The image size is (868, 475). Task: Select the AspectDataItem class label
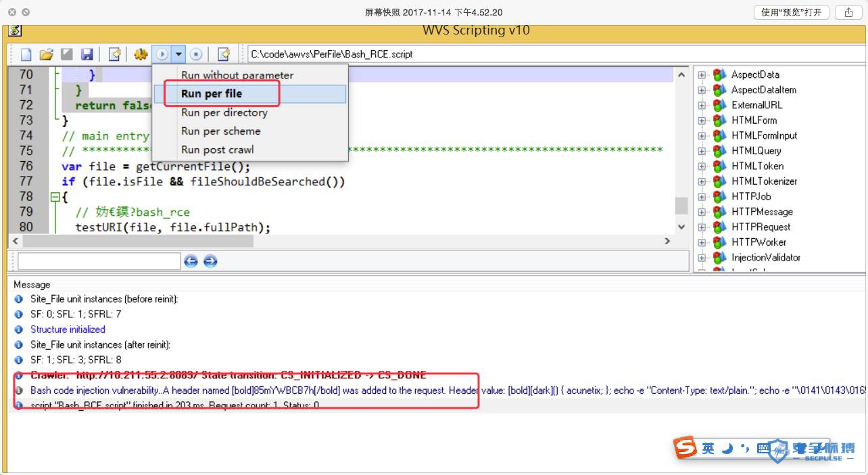(x=764, y=90)
